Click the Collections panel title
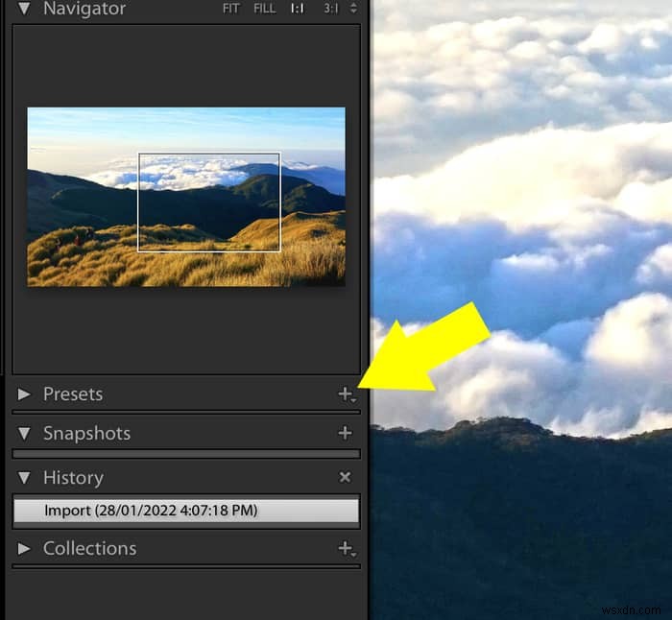 click(90, 548)
